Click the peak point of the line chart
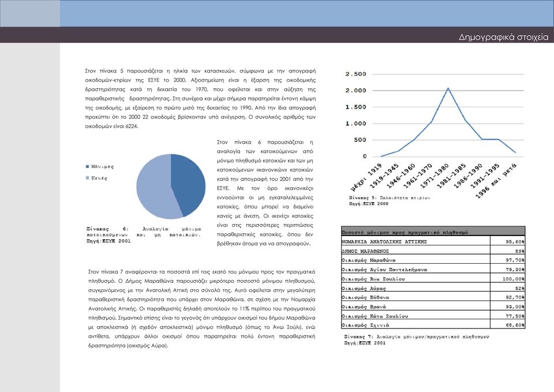The width and height of the screenshot is (554, 392). pos(448,88)
